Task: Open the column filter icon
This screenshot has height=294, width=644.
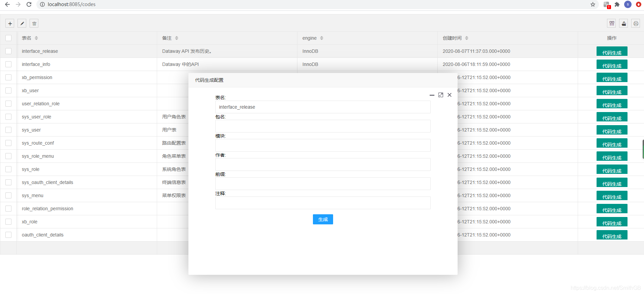Action: tap(612, 24)
